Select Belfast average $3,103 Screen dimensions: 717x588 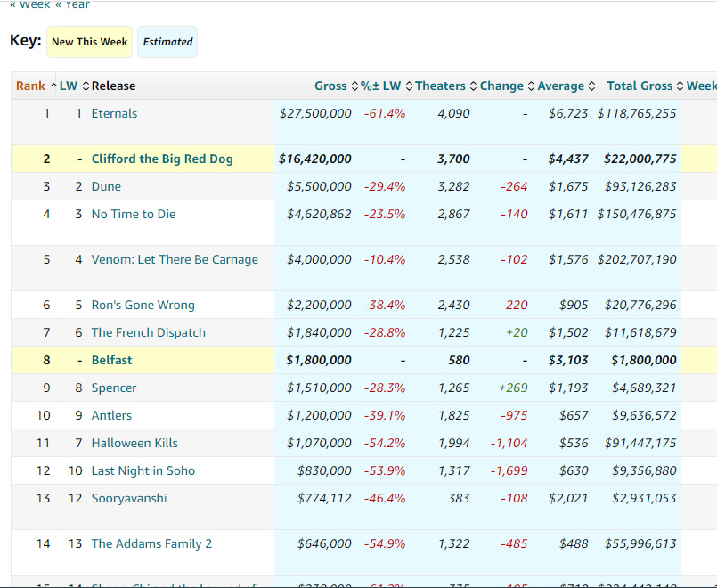click(x=568, y=360)
